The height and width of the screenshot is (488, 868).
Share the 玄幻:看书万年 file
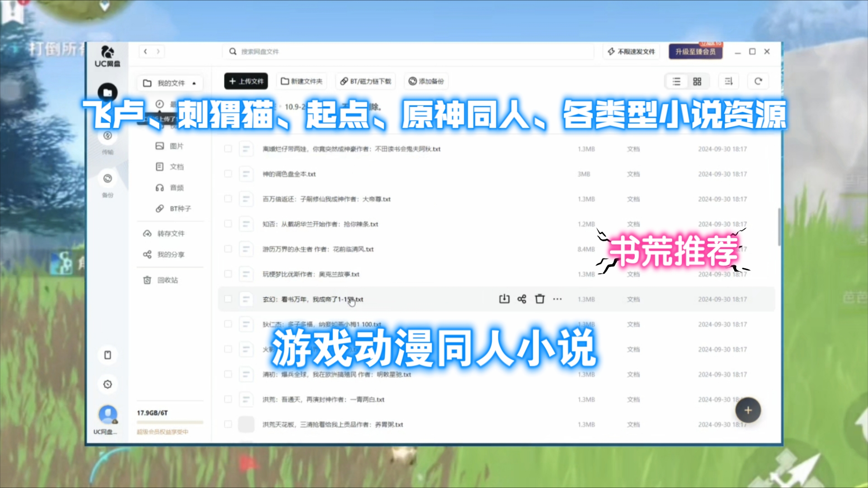click(522, 299)
